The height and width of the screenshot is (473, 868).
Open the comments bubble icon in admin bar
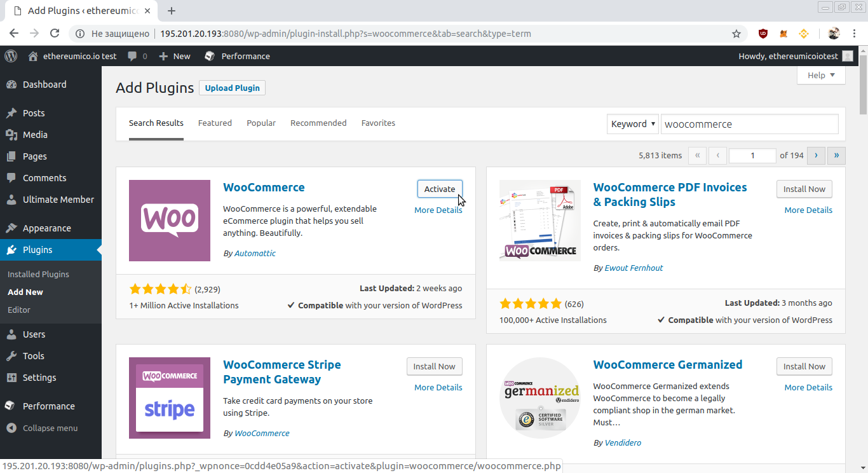pos(132,56)
